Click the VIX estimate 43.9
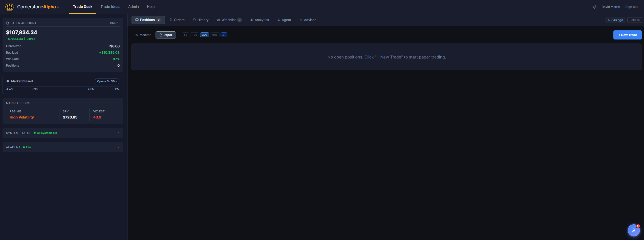 coord(97,117)
